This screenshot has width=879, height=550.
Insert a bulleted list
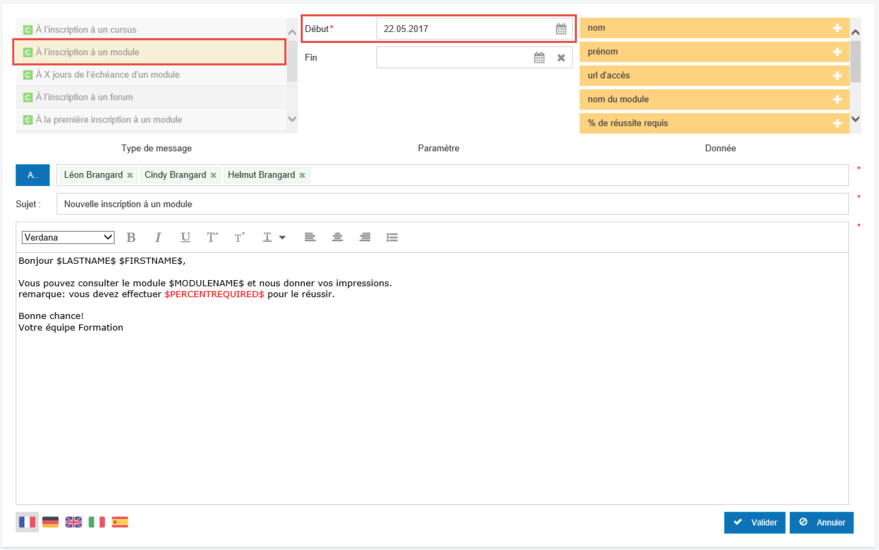click(392, 237)
